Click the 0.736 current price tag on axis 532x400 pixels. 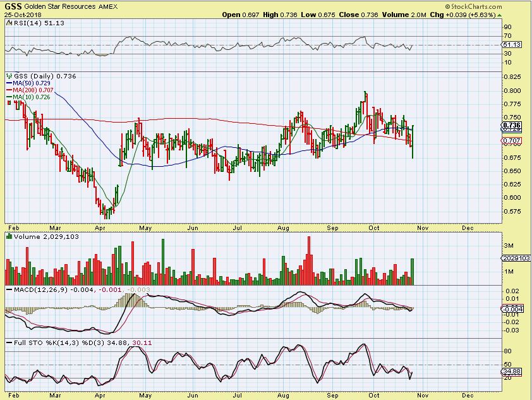point(512,126)
